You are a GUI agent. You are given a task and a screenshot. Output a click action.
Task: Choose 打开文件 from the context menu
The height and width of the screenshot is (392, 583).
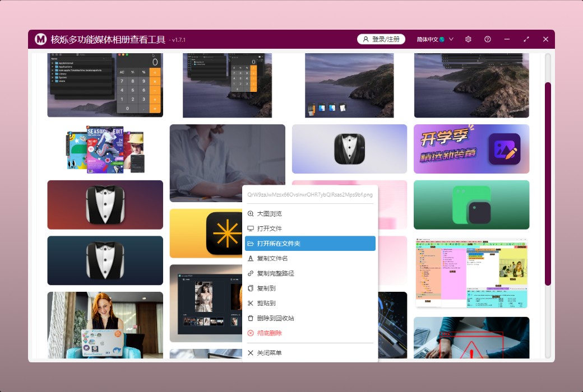tap(269, 228)
